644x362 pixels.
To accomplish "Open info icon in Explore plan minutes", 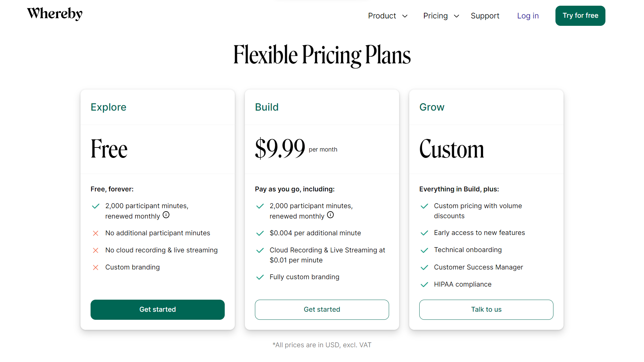I will [166, 215].
